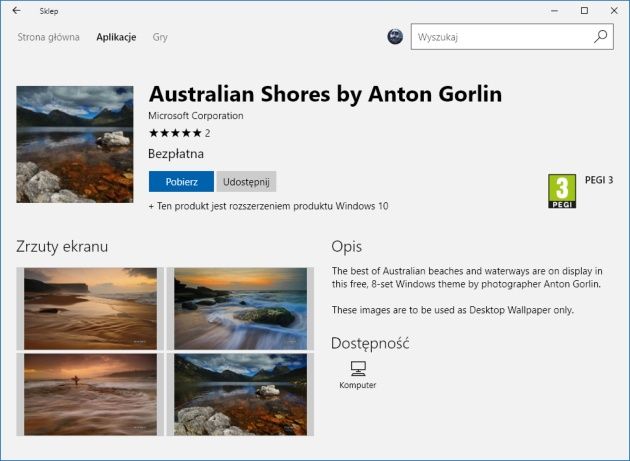Close the Sklep window
This screenshot has height=461, width=630.
pyautogui.click(x=614, y=11)
